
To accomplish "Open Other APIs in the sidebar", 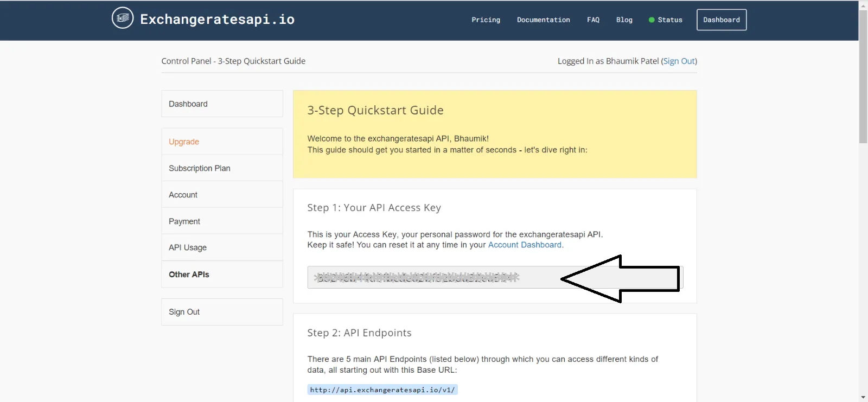I will point(222,275).
